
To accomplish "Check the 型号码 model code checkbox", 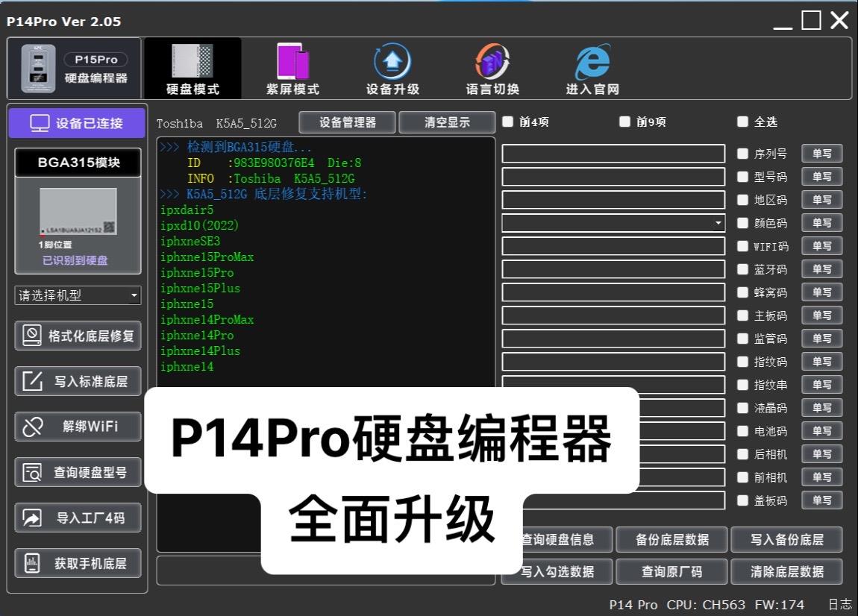I will [x=742, y=177].
